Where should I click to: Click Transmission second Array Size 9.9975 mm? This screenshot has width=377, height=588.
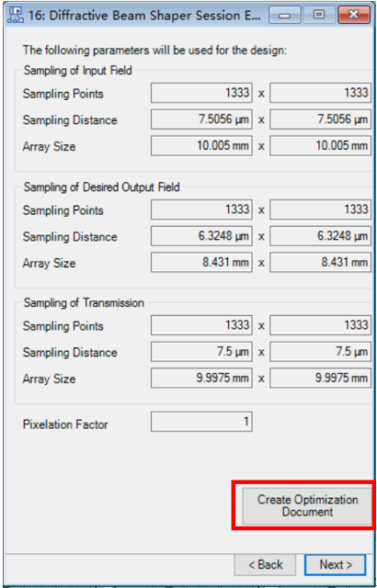[x=320, y=378]
